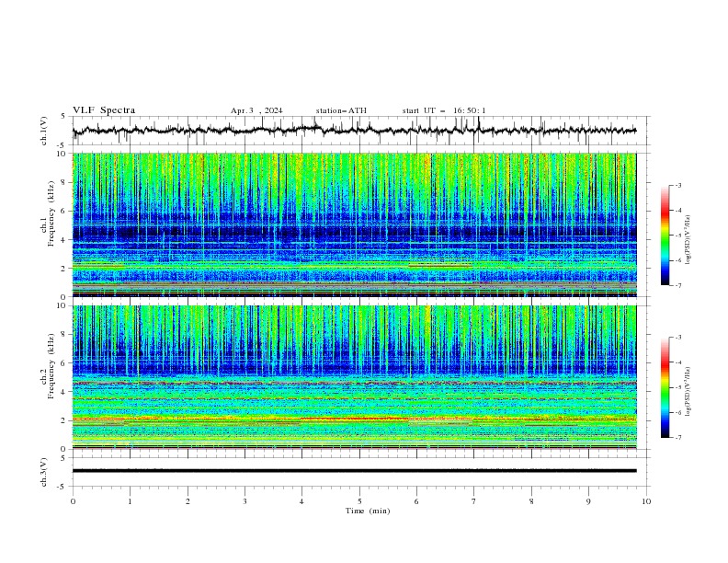This screenshot has height=563, width=728.
Task: Click the time axis tick label '10'
Action: [x=646, y=501]
